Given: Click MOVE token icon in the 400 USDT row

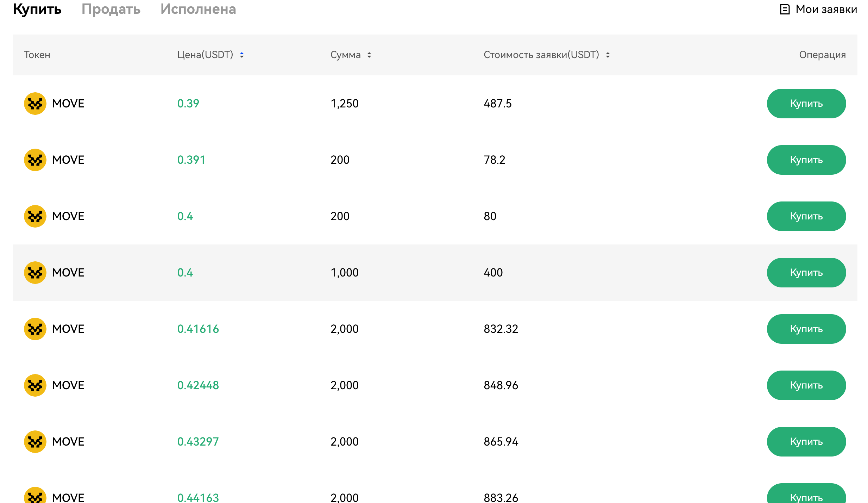Looking at the screenshot, I should pos(35,273).
